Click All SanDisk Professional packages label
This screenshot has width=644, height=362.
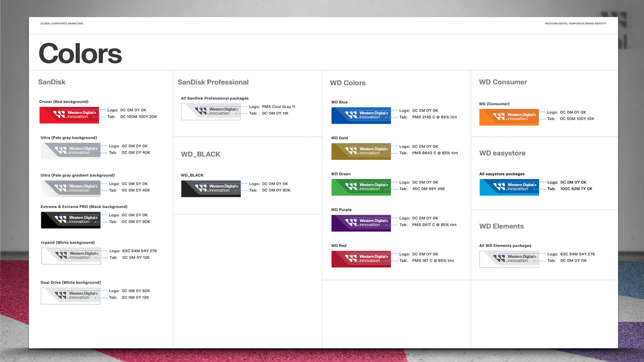click(215, 98)
